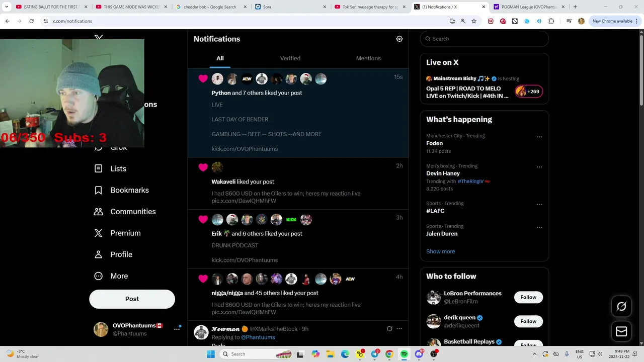Click the Bookmarks icon in sidebar

click(x=99, y=190)
